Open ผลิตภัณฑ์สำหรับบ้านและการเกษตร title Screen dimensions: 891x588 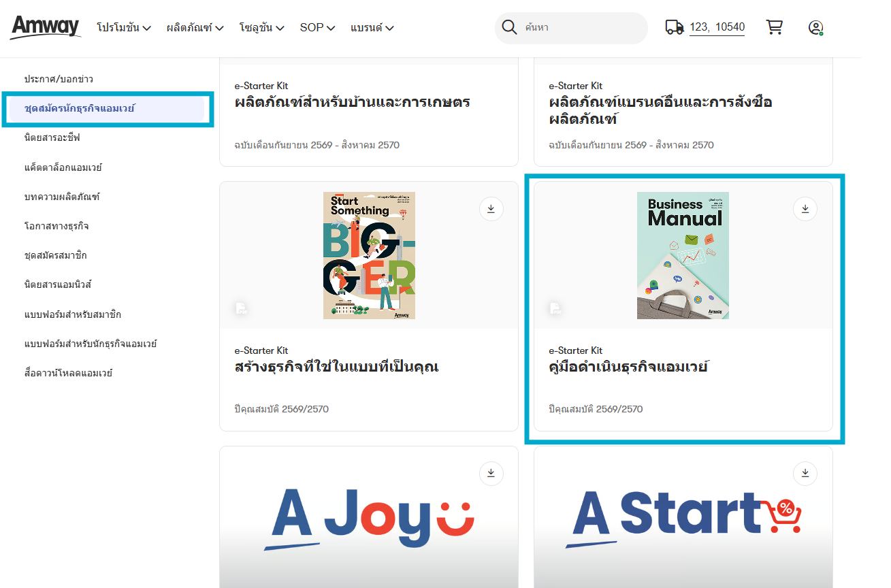(x=353, y=103)
